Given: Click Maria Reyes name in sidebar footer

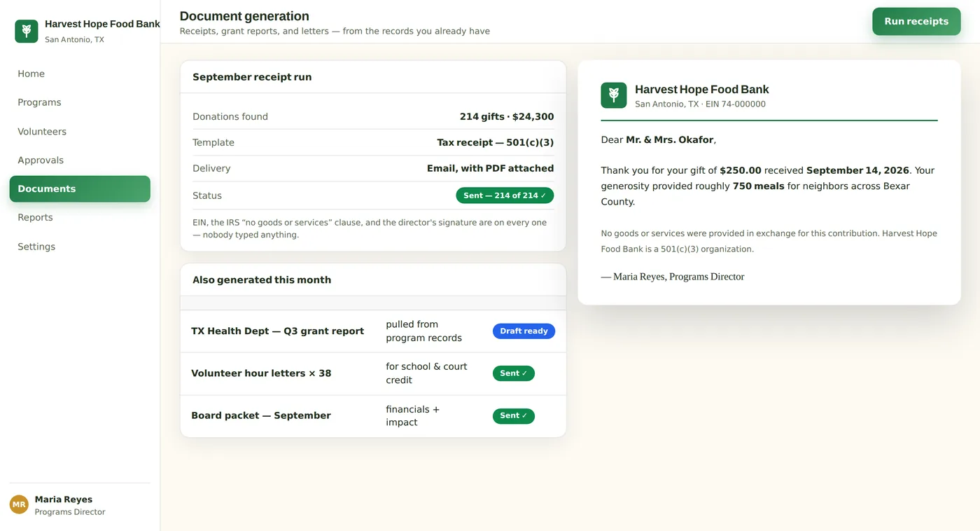Looking at the screenshot, I should (x=64, y=499).
